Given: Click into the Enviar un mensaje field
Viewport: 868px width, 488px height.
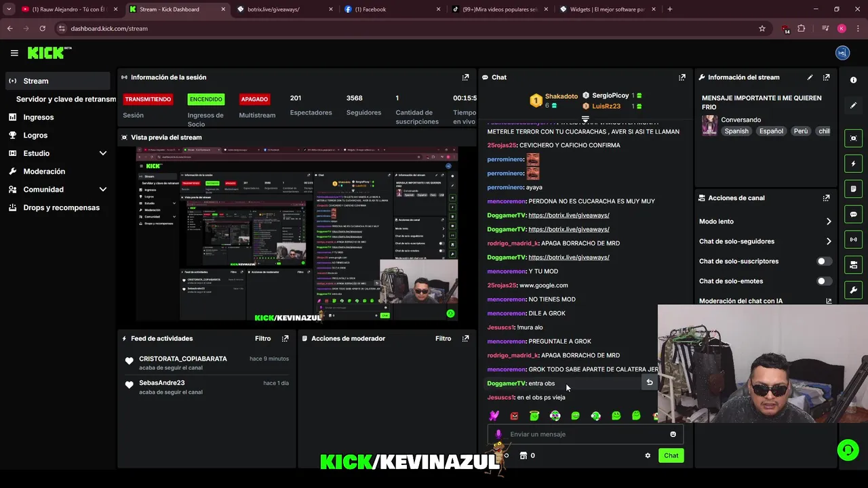Looking at the screenshot, I should 585,434.
